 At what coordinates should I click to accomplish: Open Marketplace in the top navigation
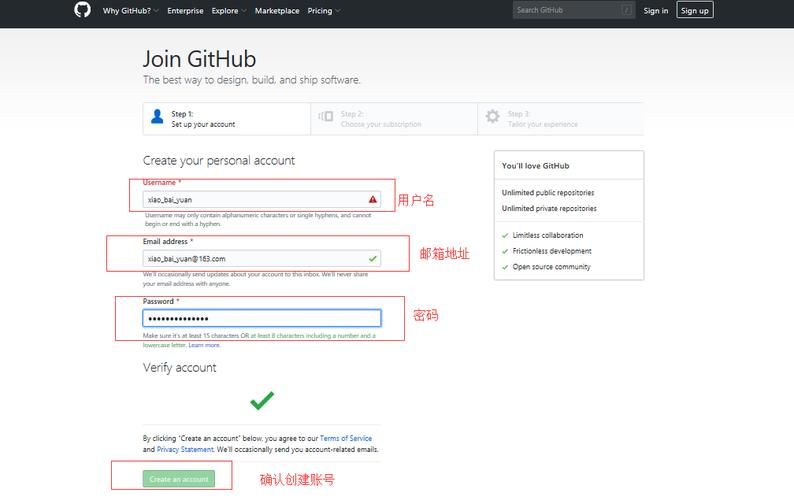277,11
